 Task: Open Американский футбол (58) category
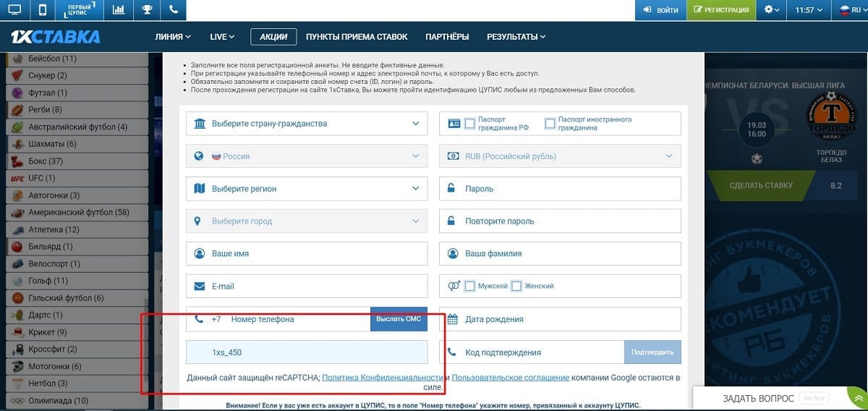point(75,212)
